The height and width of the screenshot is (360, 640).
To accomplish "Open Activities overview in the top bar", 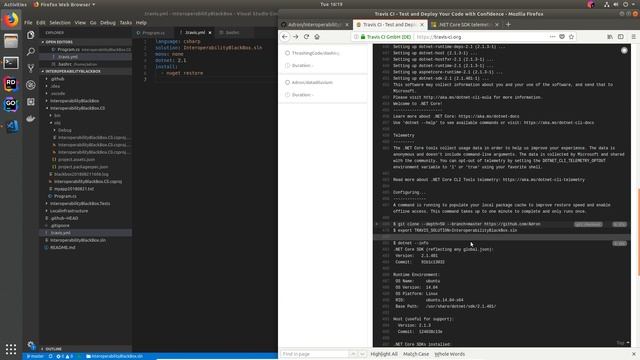I will [15, 4].
